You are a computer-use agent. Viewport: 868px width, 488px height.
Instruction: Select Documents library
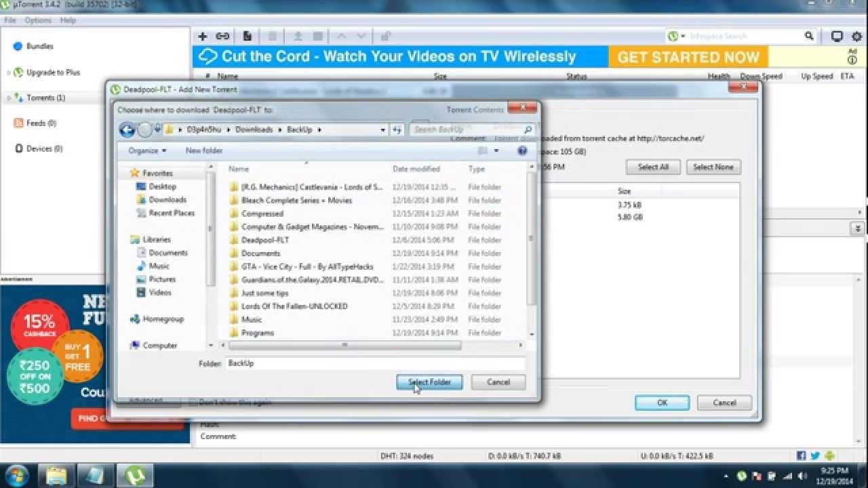pyautogui.click(x=168, y=253)
